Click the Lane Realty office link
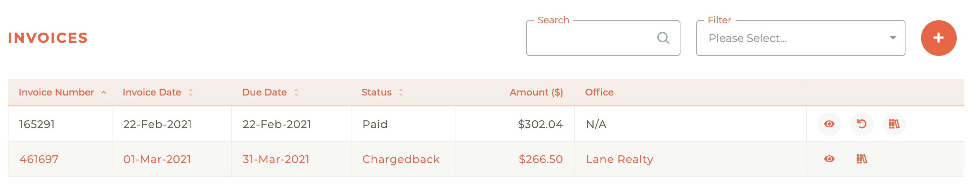This screenshot has width=980, height=191. 620,159
